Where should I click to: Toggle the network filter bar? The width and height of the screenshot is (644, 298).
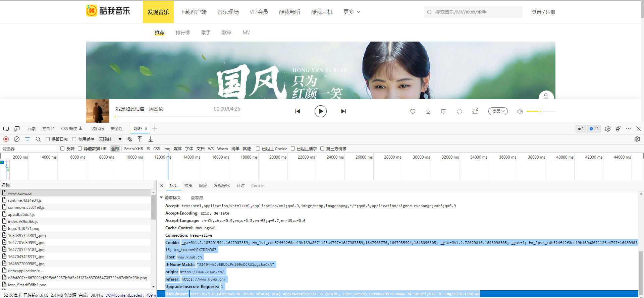tap(28, 139)
